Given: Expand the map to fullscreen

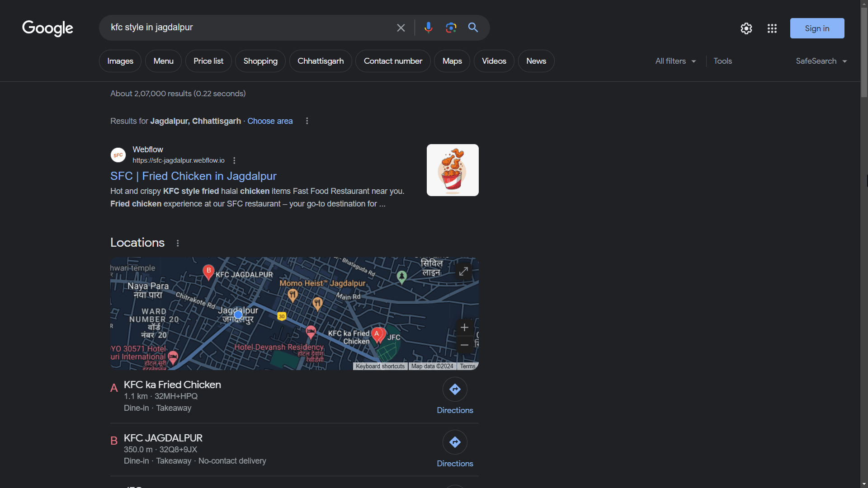Looking at the screenshot, I should click(463, 271).
